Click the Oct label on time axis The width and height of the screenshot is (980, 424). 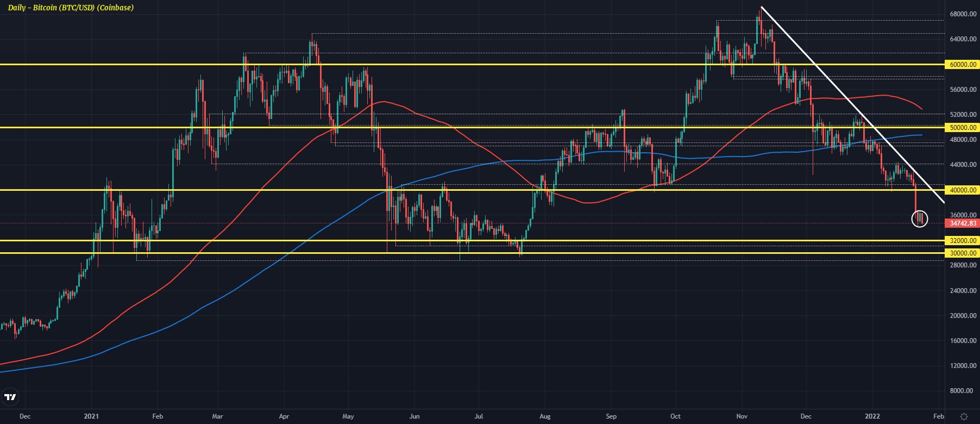tap(675, 416)
